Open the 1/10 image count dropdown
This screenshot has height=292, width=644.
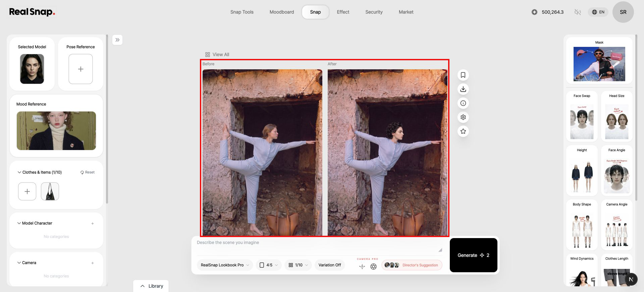(x=298, y=265)
